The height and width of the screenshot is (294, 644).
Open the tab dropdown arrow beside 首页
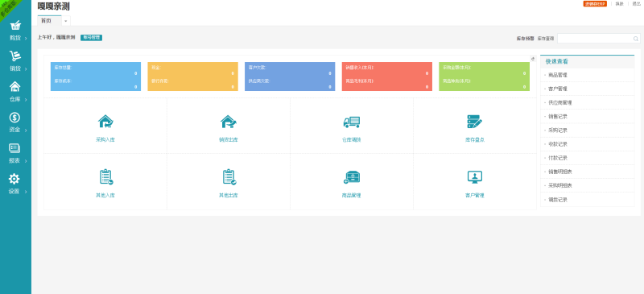pos(66,21)
